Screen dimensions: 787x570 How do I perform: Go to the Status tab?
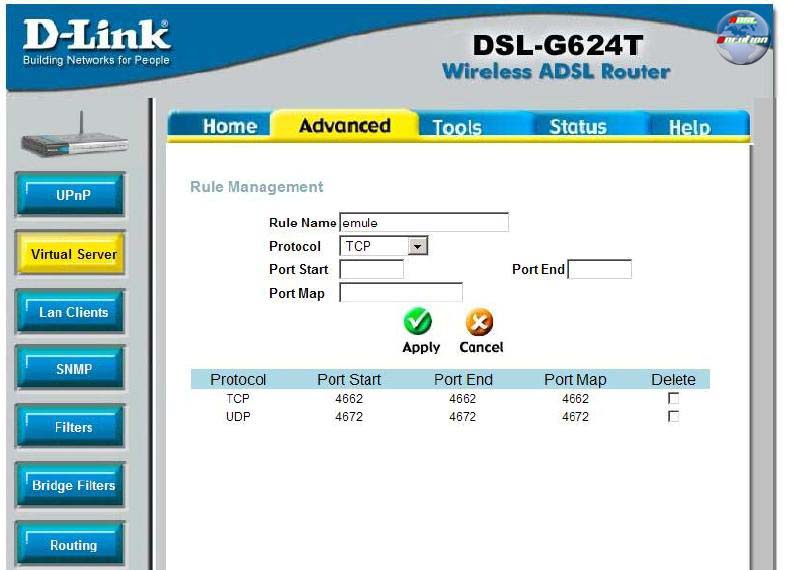pyautogui.click(x=578, y=127)
